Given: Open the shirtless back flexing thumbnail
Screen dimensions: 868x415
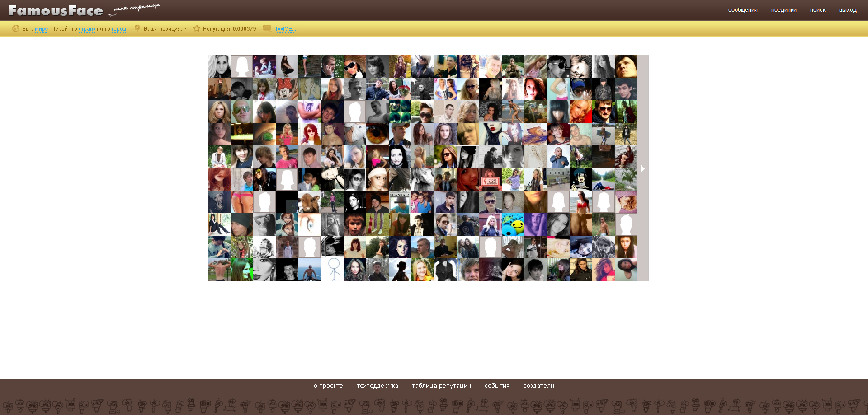Looking at the screenshot, I should click(x=219, y=270).
